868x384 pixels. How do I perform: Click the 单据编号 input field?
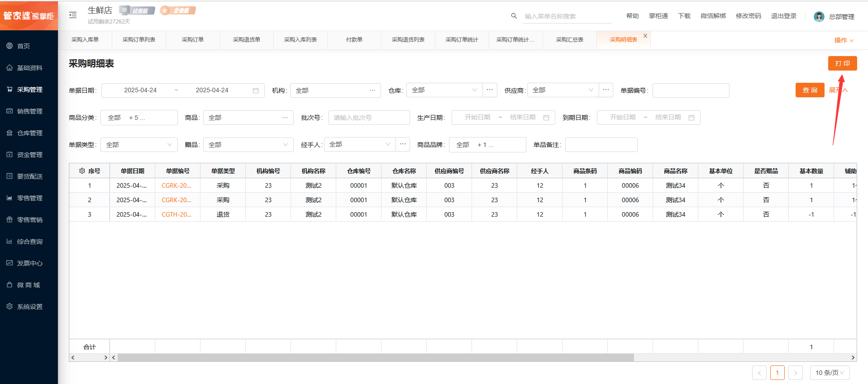coord(691,90)
